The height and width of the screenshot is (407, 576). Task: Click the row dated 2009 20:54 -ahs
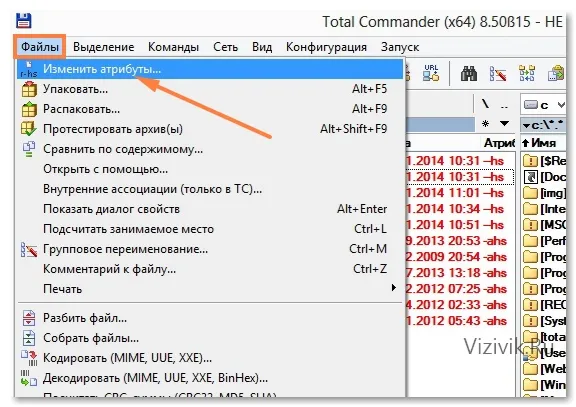coord(460,257)
